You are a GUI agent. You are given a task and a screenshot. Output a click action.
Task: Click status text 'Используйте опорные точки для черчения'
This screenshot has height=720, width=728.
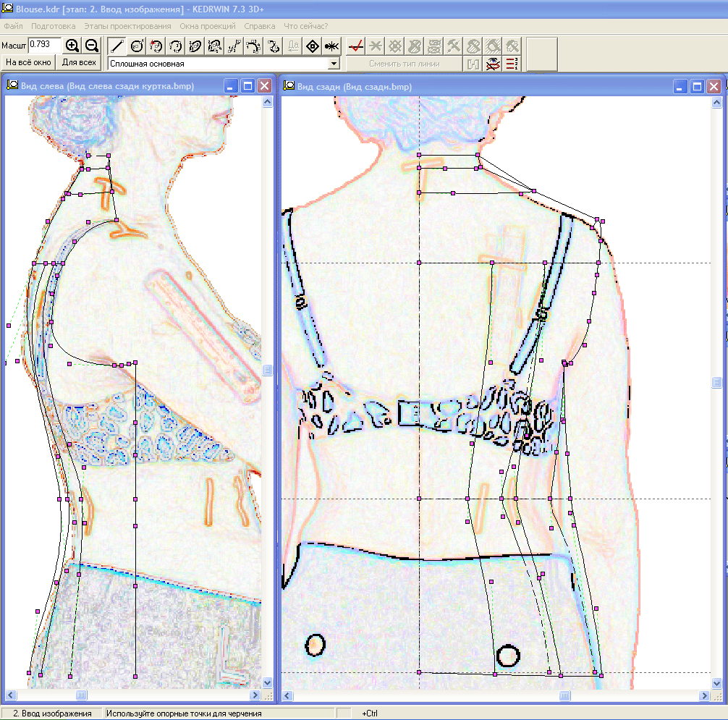point(184,713)
